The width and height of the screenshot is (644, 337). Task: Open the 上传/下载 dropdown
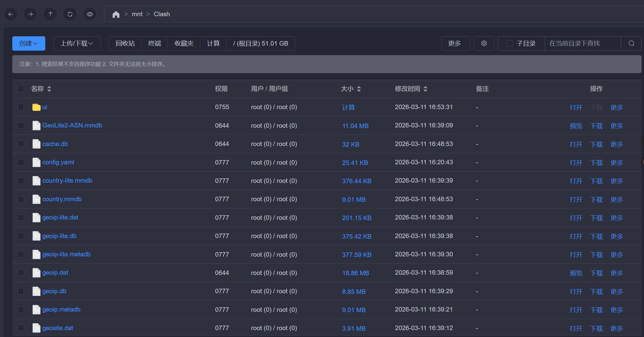77,43
